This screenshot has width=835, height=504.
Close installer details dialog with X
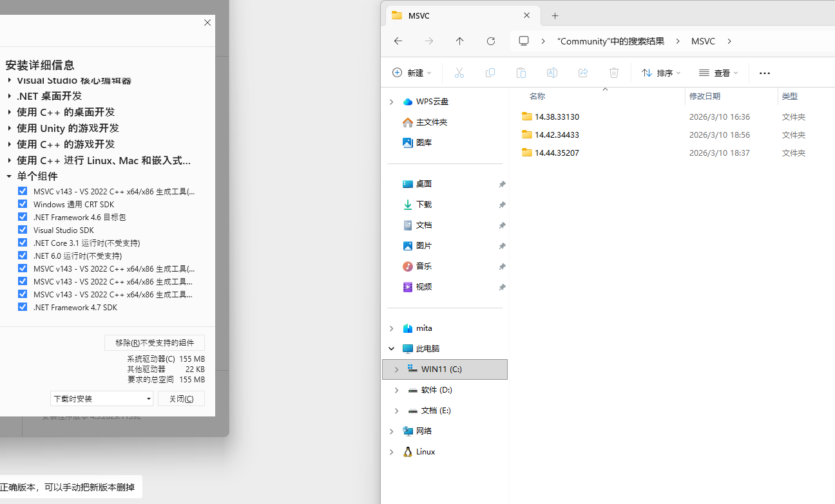click(x=207, y=23)
